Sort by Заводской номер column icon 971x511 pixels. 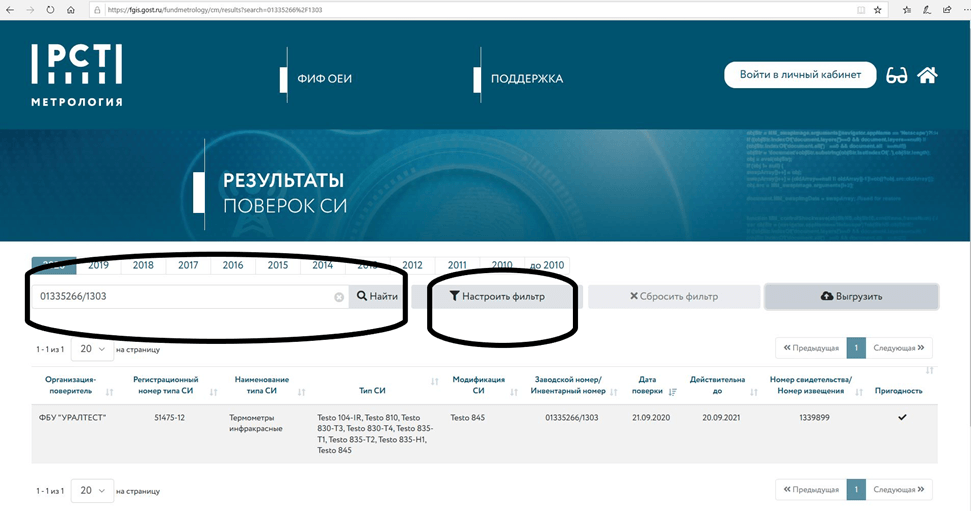point(614,392)
